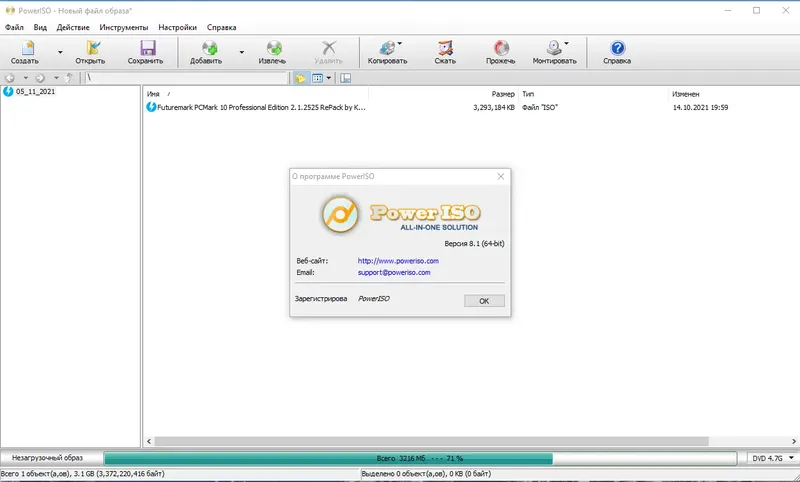This screenshot has height=482, width=800.
Task: Click the Справка help toolbar icon
Action: (617, 52)
